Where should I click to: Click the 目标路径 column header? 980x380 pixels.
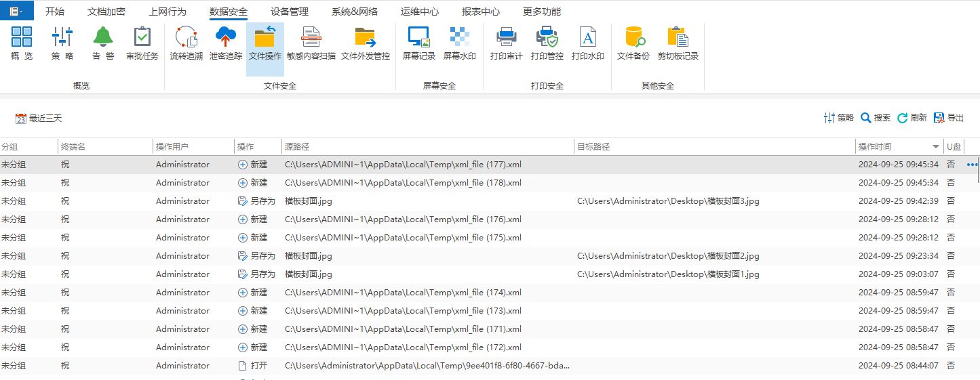(715, 146)
